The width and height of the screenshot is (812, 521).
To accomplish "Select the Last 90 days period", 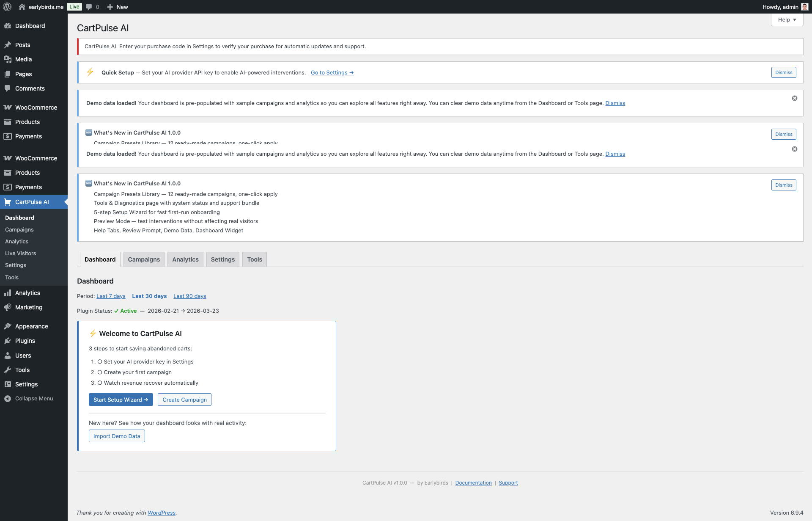I will (x=189, y=296).
